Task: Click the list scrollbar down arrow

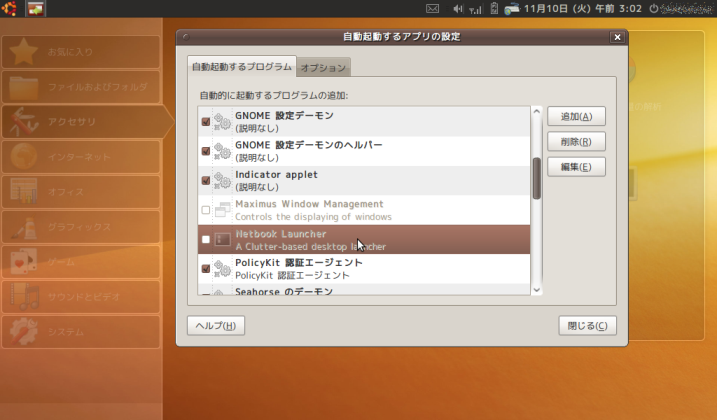Action: [537, 290]
